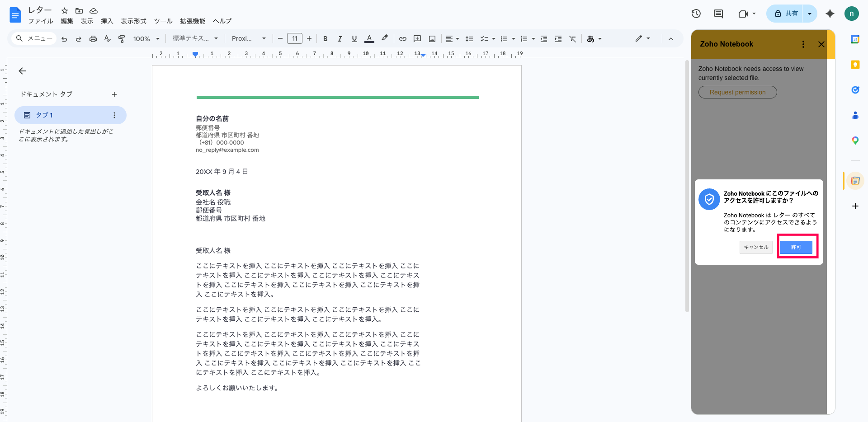Click the text color button
Screen dimensions: 868x422
[369, 39]
